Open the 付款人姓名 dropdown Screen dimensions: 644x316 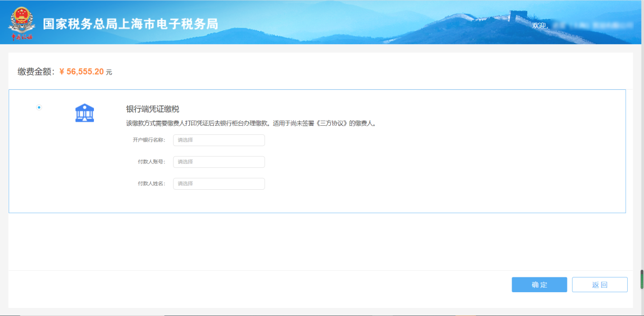219,184
